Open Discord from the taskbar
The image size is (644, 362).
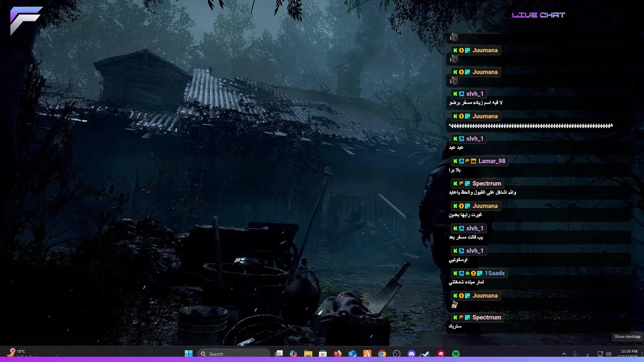[412, 354]
